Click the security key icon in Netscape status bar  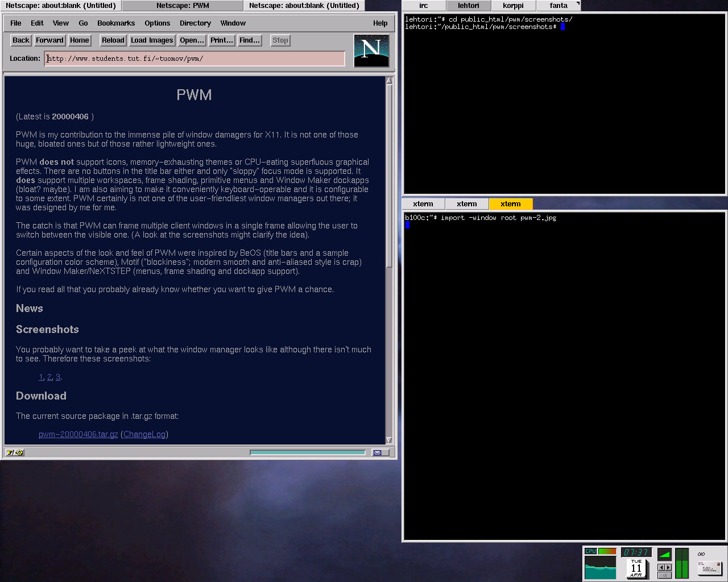click(15, 452)
